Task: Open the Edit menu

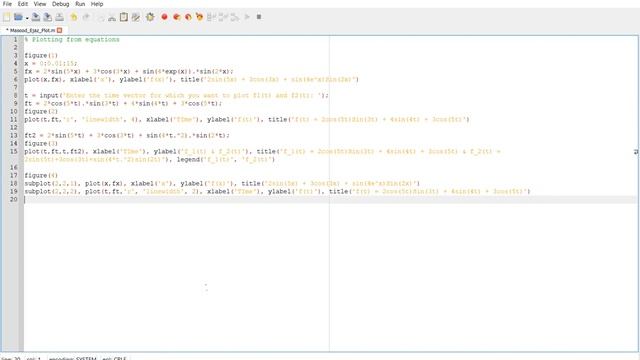Action: point(23,4)
